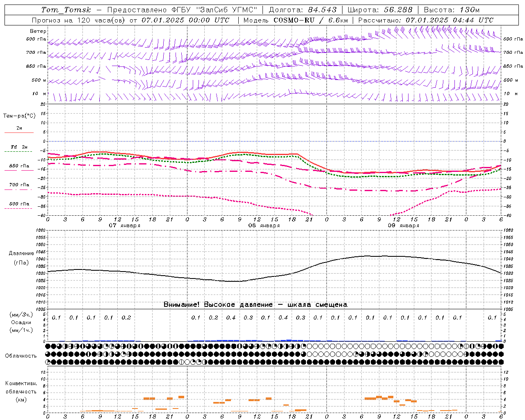Click the "Осадки" precipitation label
The image size is (525, 420).
click(21, 322)
